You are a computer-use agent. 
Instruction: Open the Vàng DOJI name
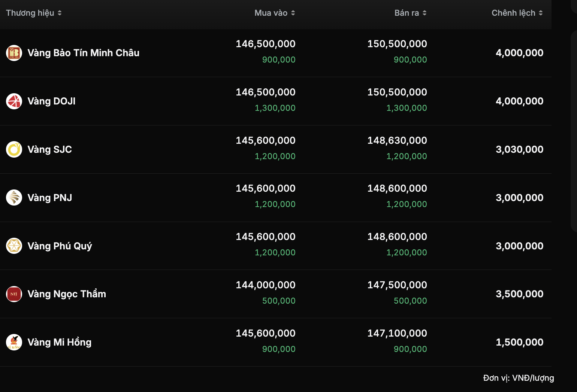click(52, 101)
